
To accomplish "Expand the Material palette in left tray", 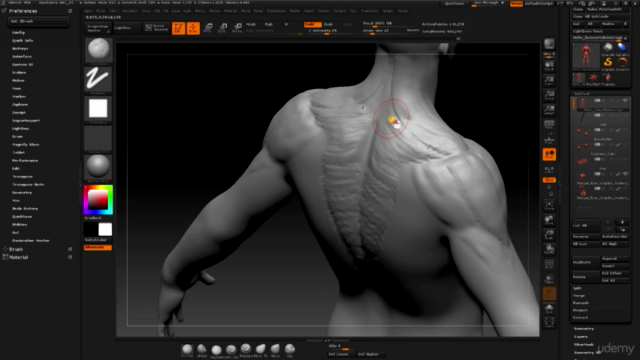I will (19, 257).
